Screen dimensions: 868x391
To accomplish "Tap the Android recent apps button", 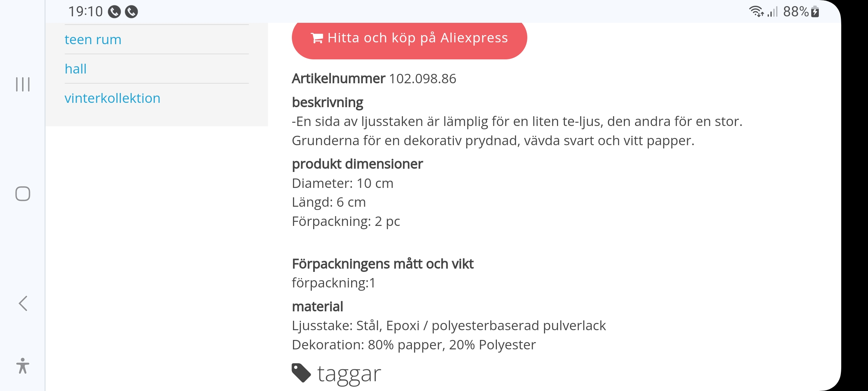I will (x=22, y=84).
